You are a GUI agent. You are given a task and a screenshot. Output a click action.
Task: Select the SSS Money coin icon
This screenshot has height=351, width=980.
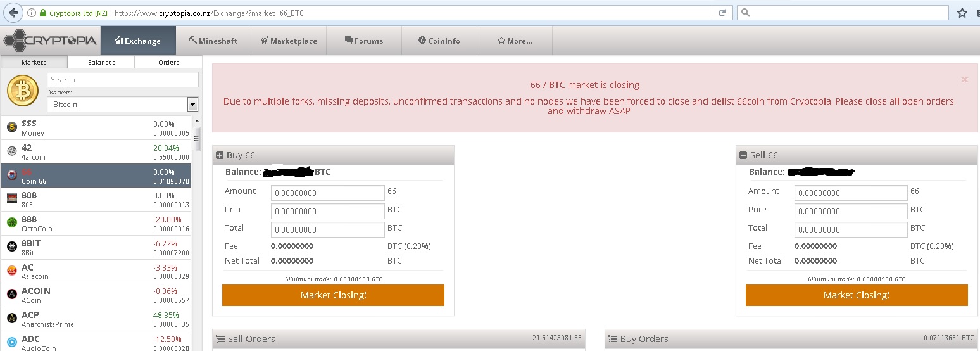tap(11, 127)
